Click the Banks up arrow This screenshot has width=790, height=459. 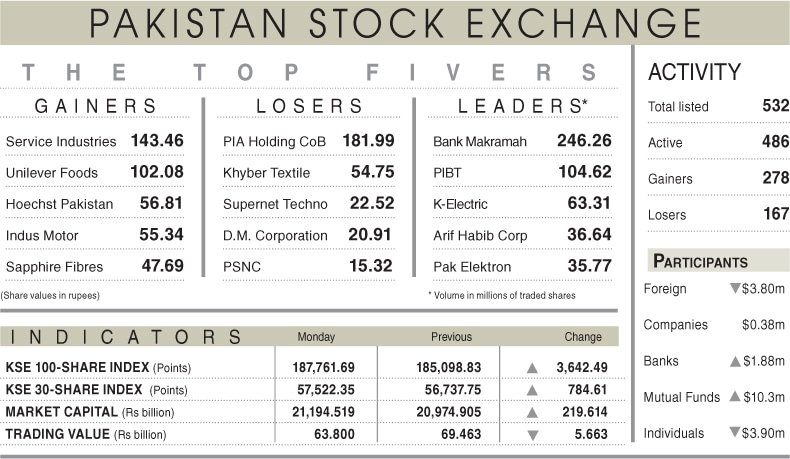(735, 361)
